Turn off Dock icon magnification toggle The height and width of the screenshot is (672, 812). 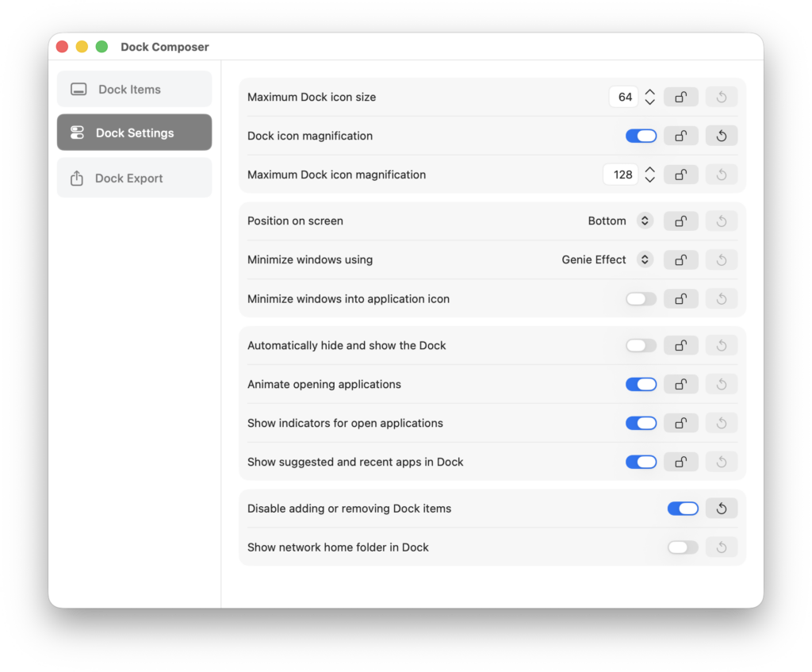(641, 136)
